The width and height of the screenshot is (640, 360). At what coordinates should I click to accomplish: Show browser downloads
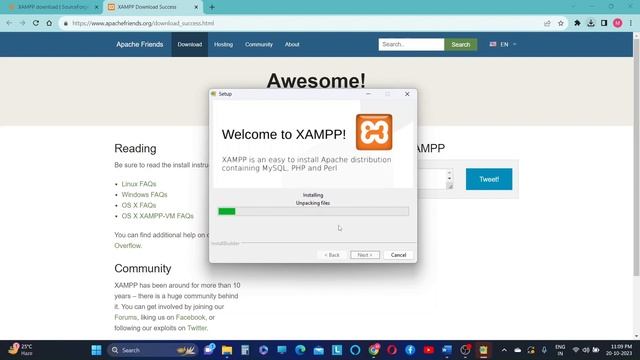pyautogui.click(x=591, y=23)
